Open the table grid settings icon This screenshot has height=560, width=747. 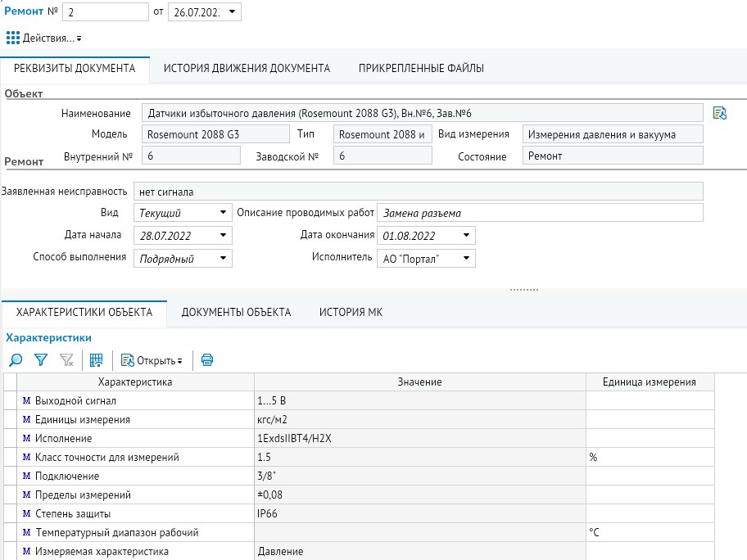(96, 360)
